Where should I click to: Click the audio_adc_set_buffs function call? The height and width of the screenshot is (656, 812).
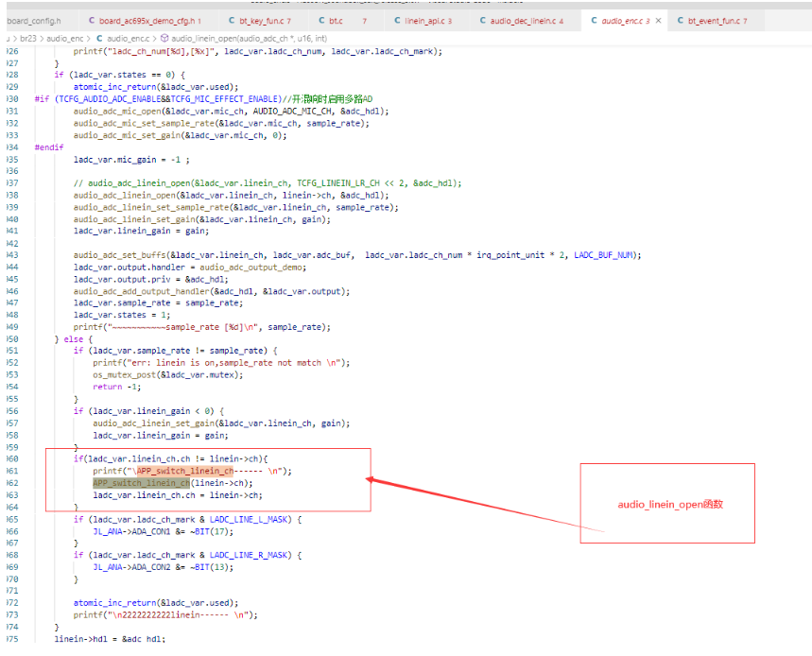120,254
